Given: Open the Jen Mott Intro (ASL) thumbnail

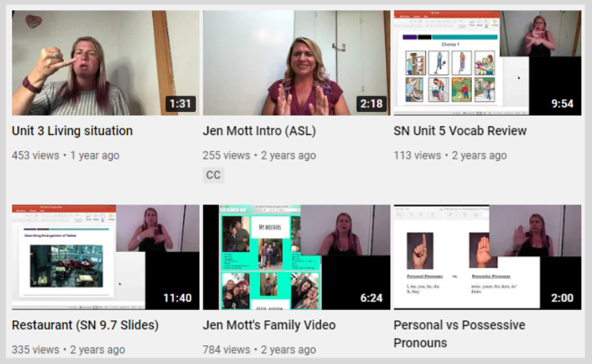Looking at the screenshot, I should 297,62.
